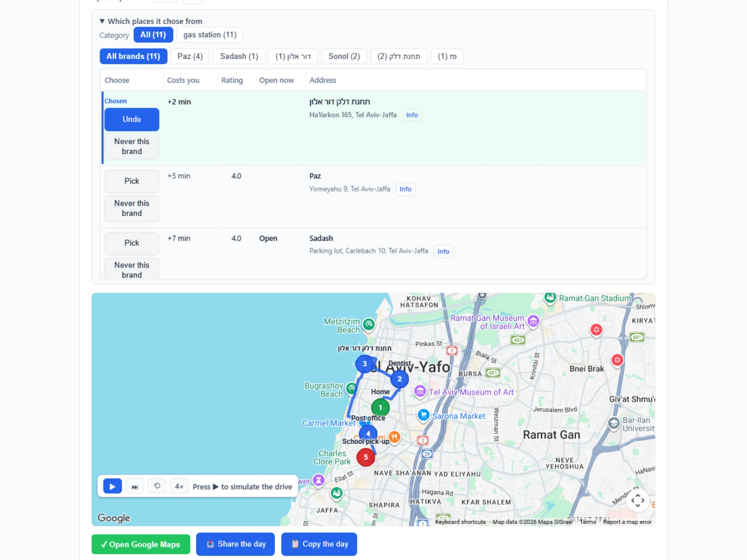This screenshot has width=747, height=560.
Task: Filter brands to Paz (4)
Action: 190,56
